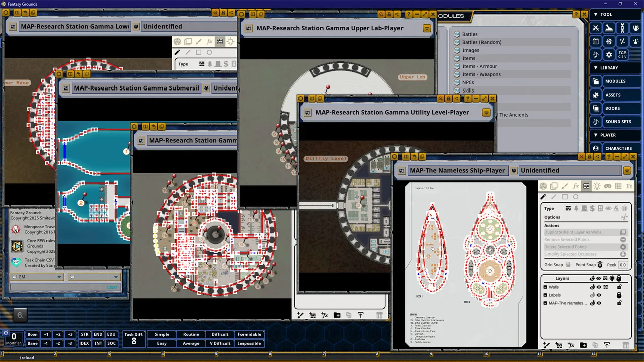Choose the terrain tree occluder type
The image size is (644, 362).
[x=576, y=208]
